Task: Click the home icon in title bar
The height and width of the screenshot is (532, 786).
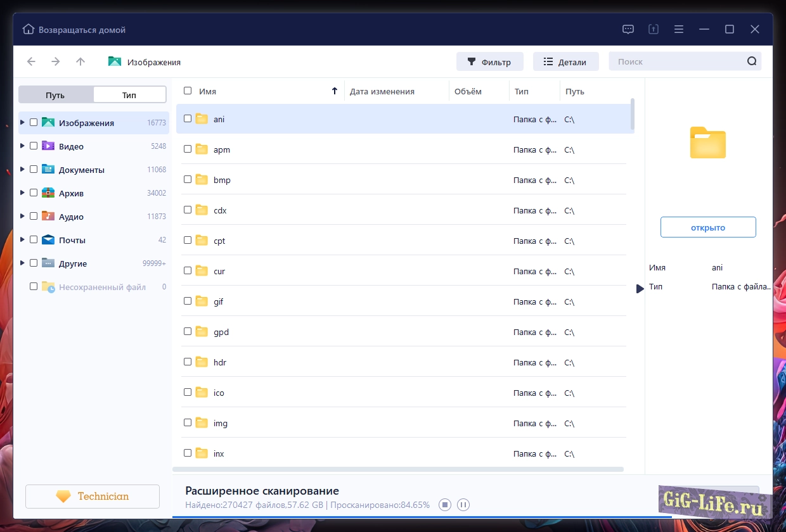Action: 29,29
